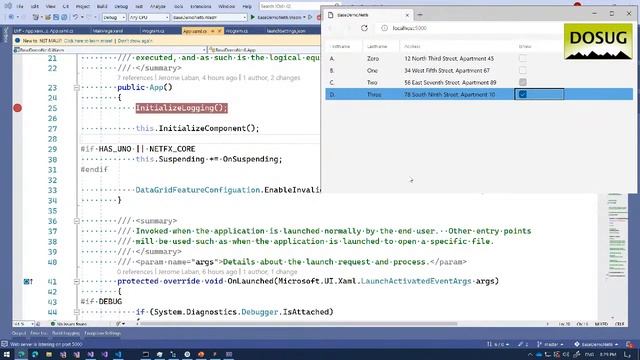The height and width of the screenshot is (360, 640).
Task: Switch to the Error List panel tab
Action: [39, 333]
